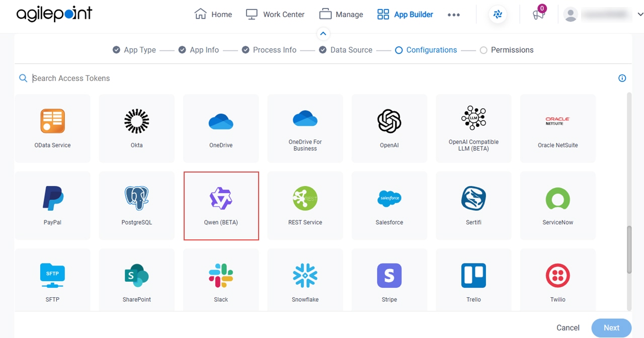Click the Search Access Tokens field
The width and height of the screenshot is (644, 338).
[322, 78]
